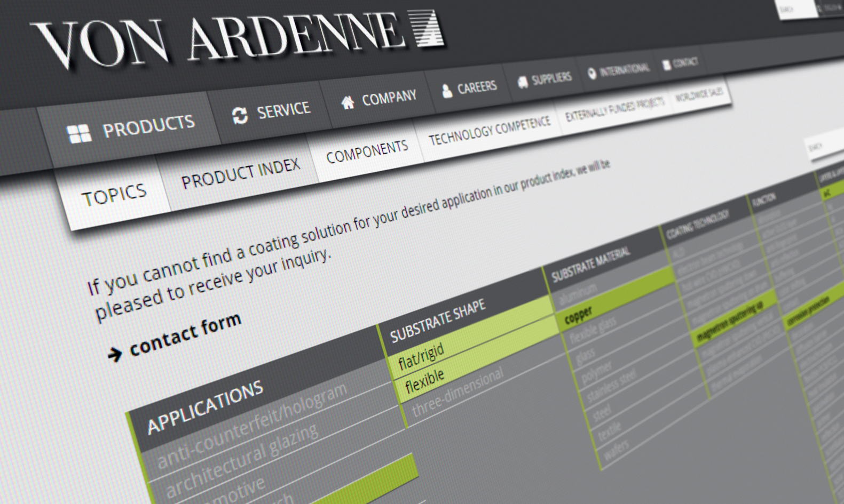Click the Service refresh-arrows icon
The width and height of the screenshot is (844, 504).
click(240, 115)
